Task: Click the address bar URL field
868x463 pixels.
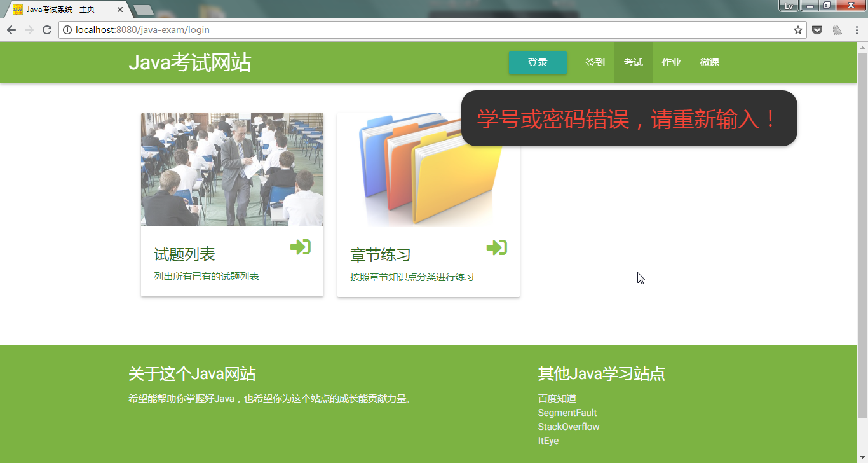Action: point(432,30)
